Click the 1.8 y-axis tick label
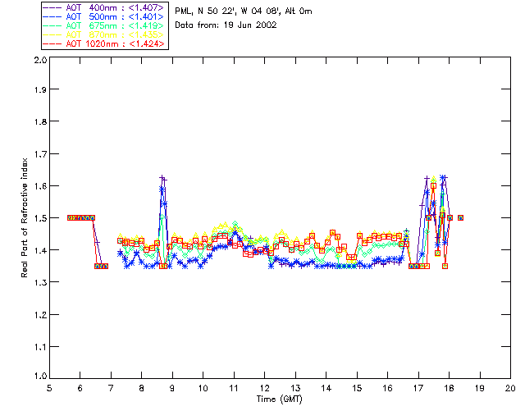The width and height of the screenshot is (525, 420). point(40,121)
